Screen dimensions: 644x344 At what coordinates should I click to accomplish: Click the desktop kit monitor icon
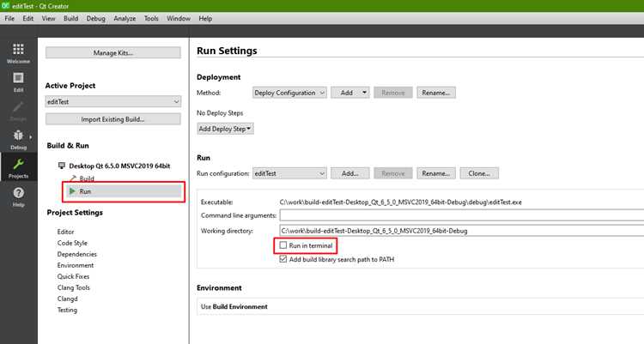62,166
